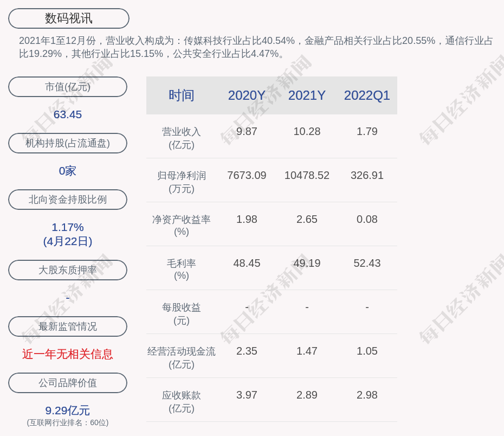The width and height of the screenshot is (504, 436).
Task: Click the 2021Y column header
Action: pos(307,95)
